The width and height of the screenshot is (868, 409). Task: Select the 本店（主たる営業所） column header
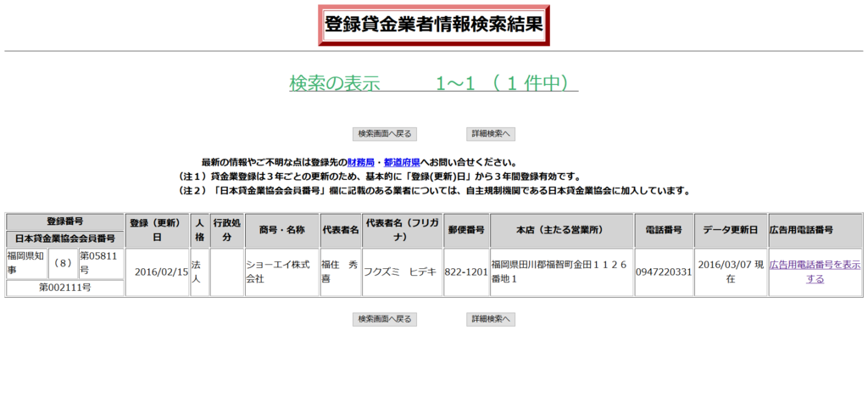coord(561,231)
